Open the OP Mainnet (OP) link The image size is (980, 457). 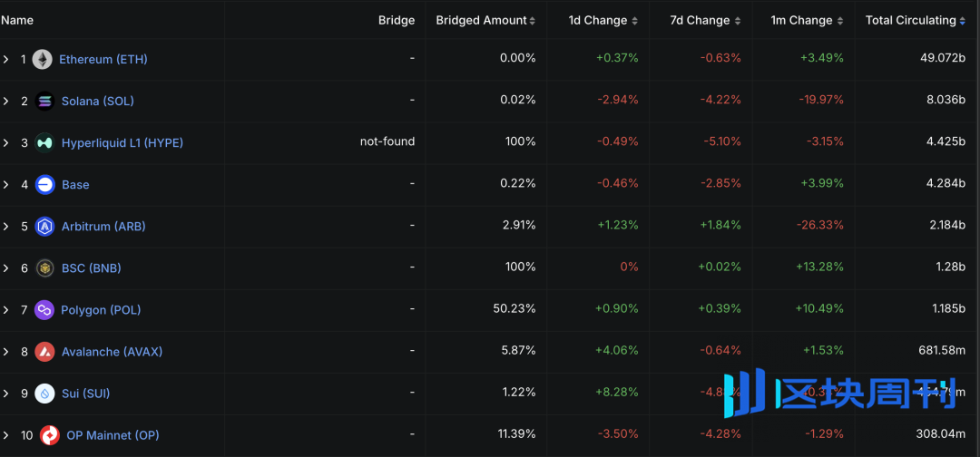coord(113,435)
